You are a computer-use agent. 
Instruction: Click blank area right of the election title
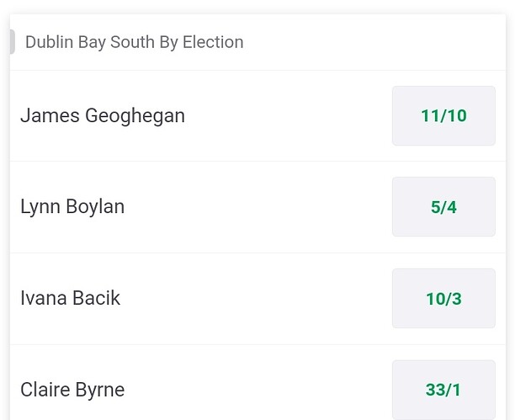coord(374,42)
